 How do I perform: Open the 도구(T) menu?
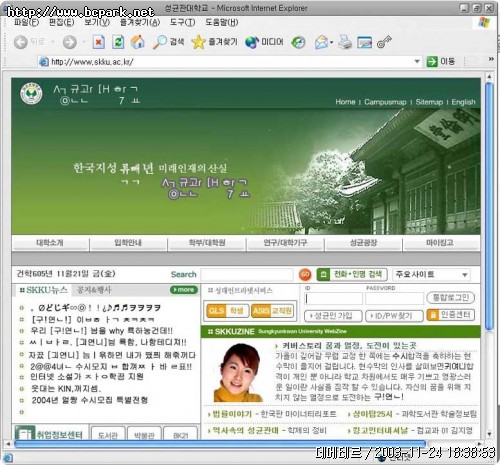(182, 22)
